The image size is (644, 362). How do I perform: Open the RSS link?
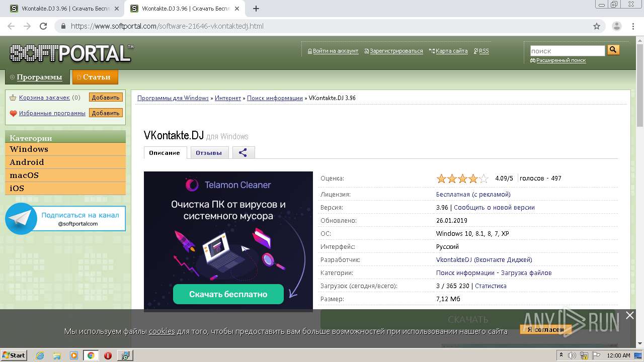[484, 51]
